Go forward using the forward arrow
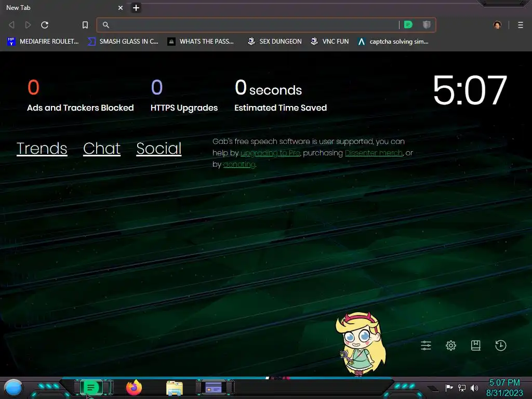The image size is (532, 399). (28, 25)
